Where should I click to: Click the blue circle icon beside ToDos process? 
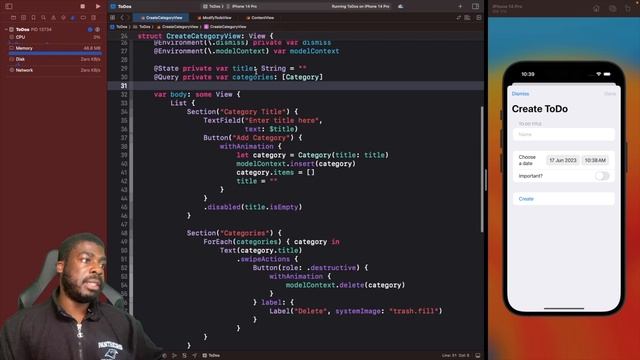(90, 30)
